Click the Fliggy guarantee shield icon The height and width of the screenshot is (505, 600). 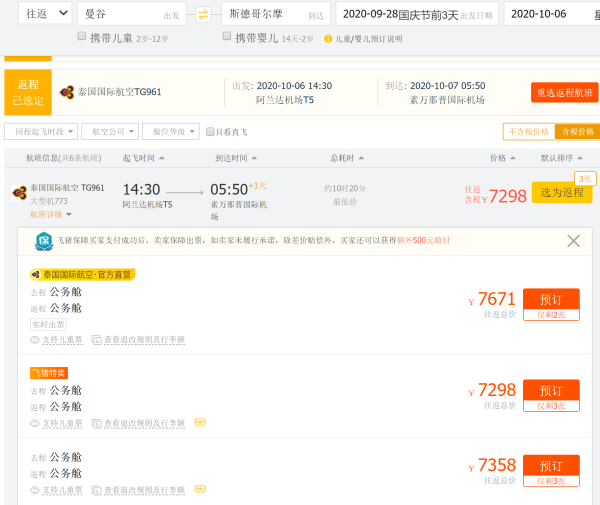point(44,241)
